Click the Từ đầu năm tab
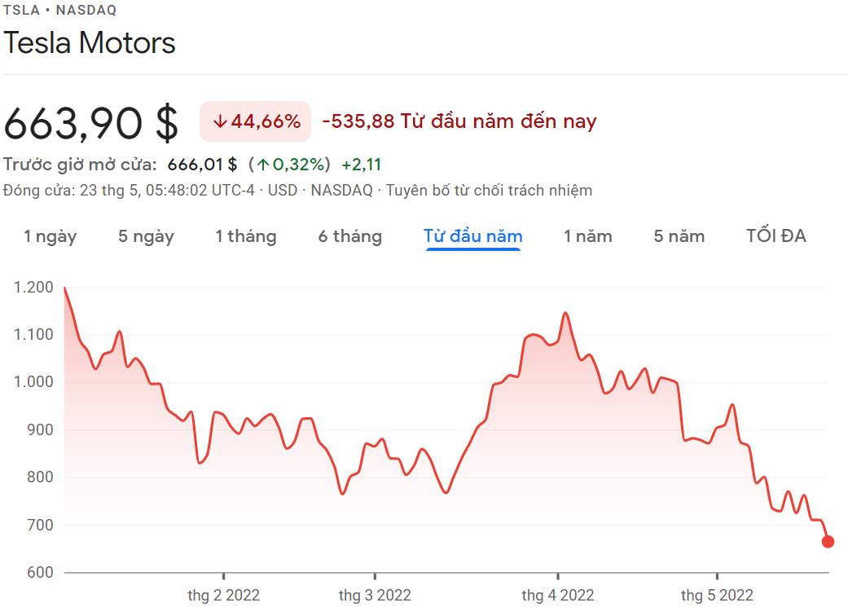Viewport: 848px width, 616px height. (x=472, y=236)
